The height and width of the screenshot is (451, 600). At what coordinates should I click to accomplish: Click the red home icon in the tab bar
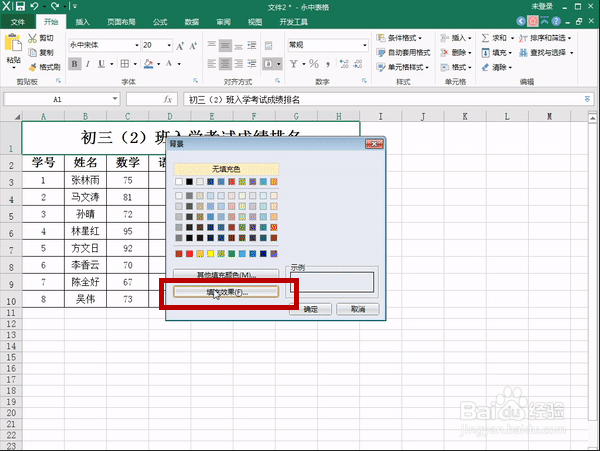click(533, 21)
